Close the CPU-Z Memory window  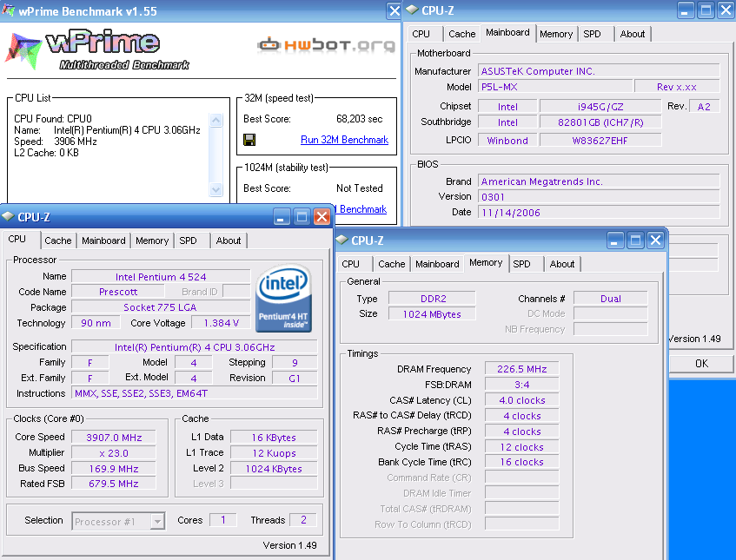(x=656, y=240)
